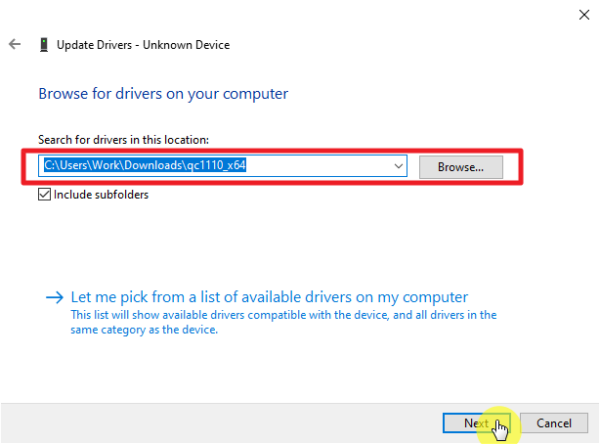This screenshot has width=600, height=444.
Task: Click the description text under Let me pick
Action: tap(284, 322)
